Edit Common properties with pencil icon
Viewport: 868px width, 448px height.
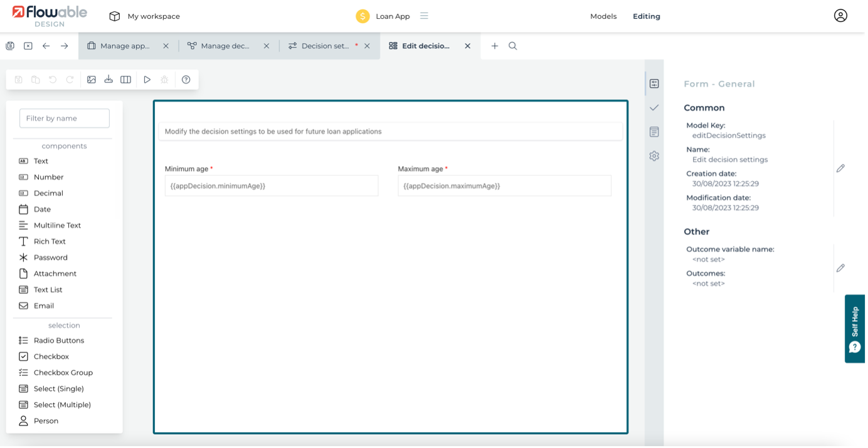(x=840, y=168)
